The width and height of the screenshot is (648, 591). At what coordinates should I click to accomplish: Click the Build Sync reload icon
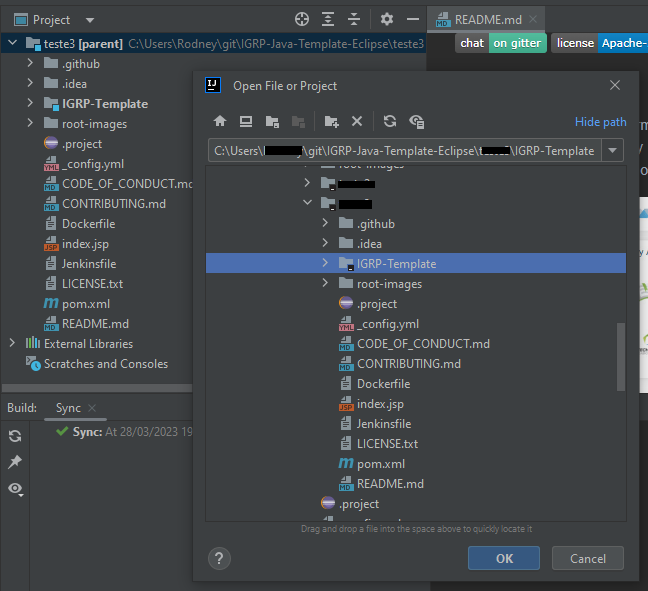point(15,436)
